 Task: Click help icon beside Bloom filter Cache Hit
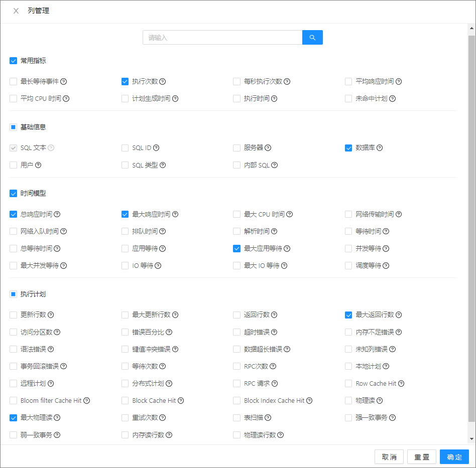click(86, 401)
